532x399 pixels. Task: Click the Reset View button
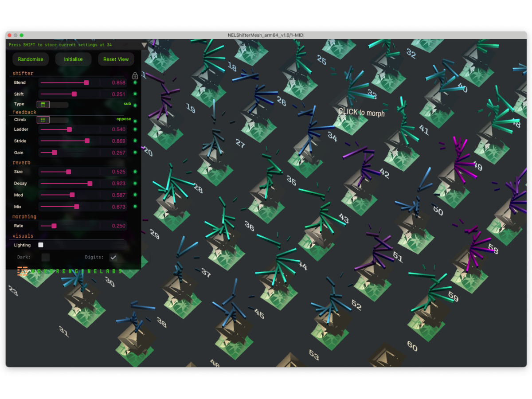point(116,59)
